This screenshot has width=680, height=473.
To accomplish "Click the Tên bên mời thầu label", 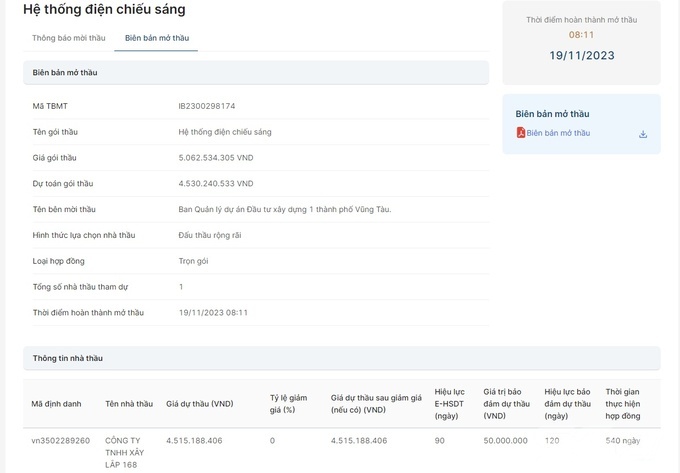I will (64, 209).
